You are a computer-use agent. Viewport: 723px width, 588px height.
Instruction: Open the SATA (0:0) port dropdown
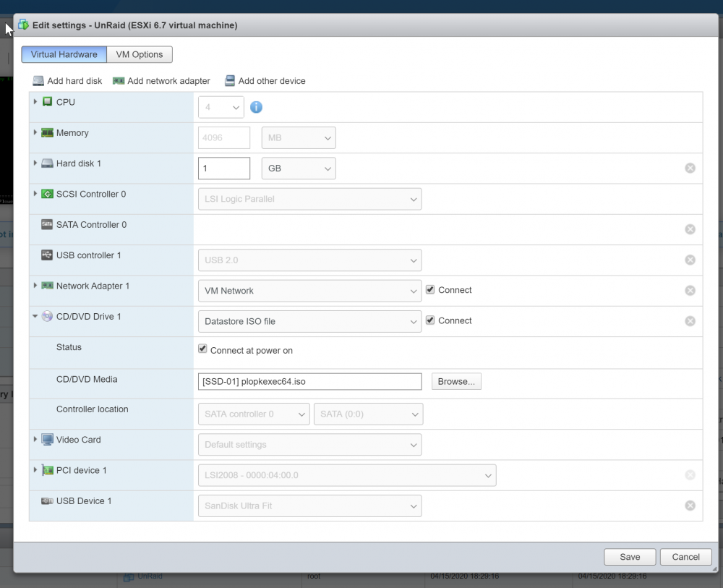(368, 414)
